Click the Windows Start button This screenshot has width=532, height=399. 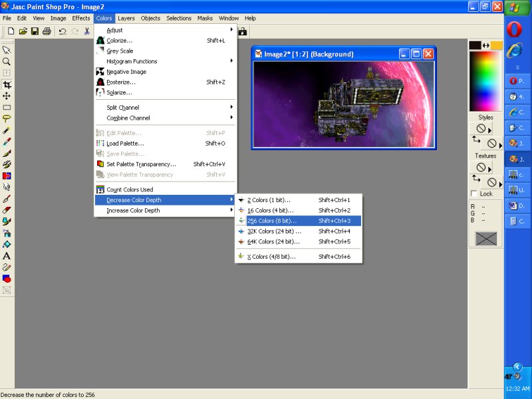pos(518,7)
